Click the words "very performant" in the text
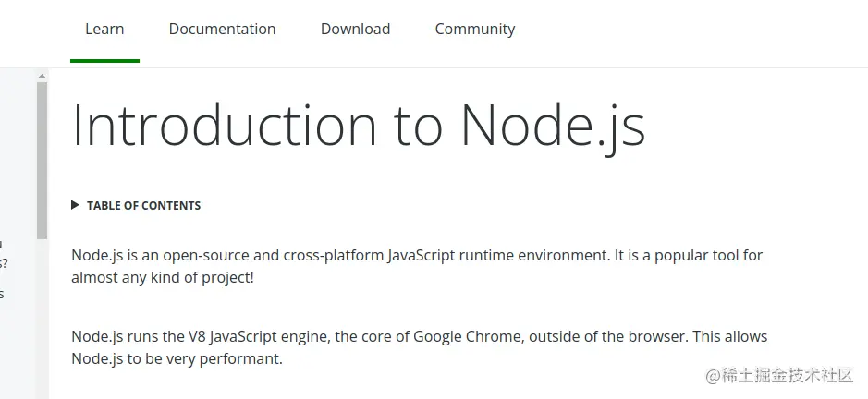This screenshot has height=399, width=868. 230,358
